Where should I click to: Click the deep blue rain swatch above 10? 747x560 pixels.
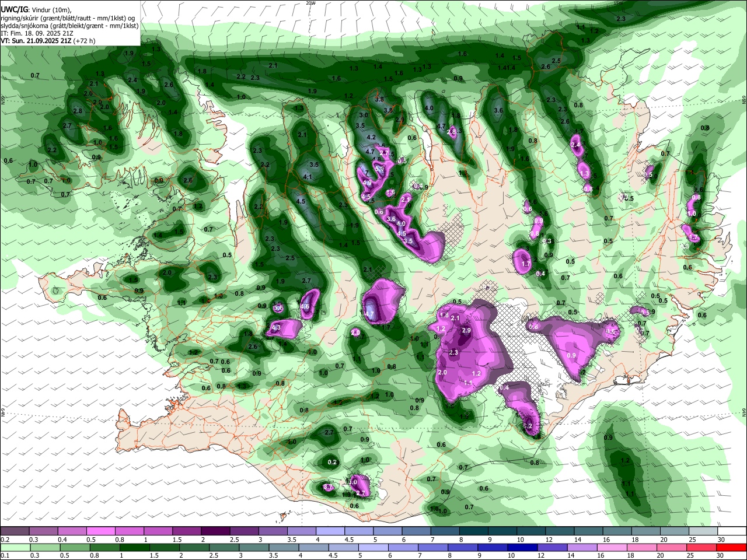(523, 547)
